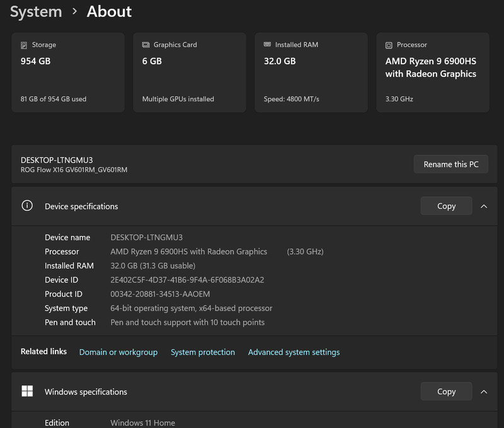
Task: Click the '(3.30 GHz)' text in Processor row
Action: [x=305, y=252]
